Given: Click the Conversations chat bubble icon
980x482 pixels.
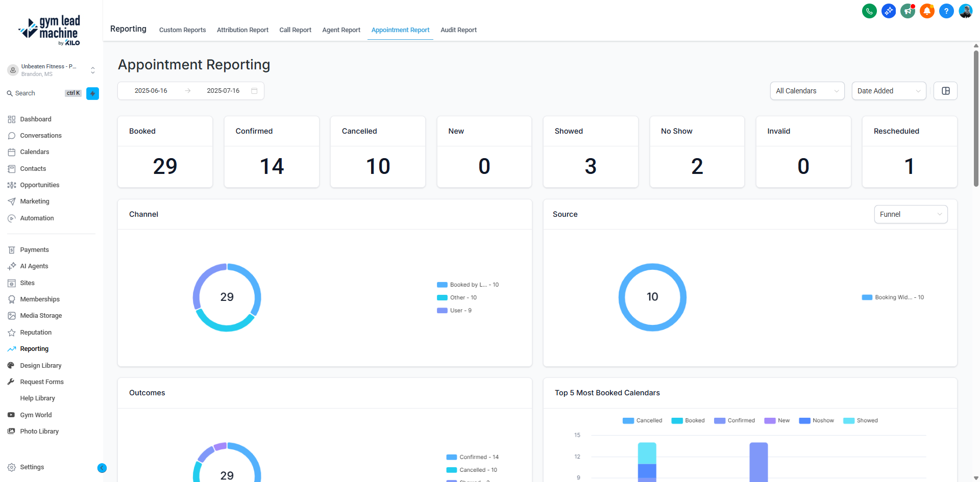Looking at the screenshot, I should click(12, 136).
